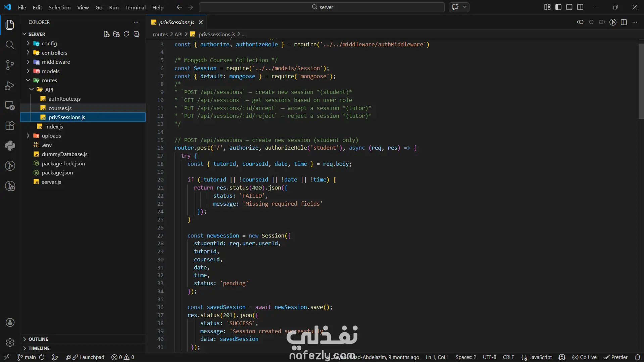Image resolution: width=644 pixels, height=362 pixels.
Task: Open notifications bell in status bar
Action: [x=638, y=357]
